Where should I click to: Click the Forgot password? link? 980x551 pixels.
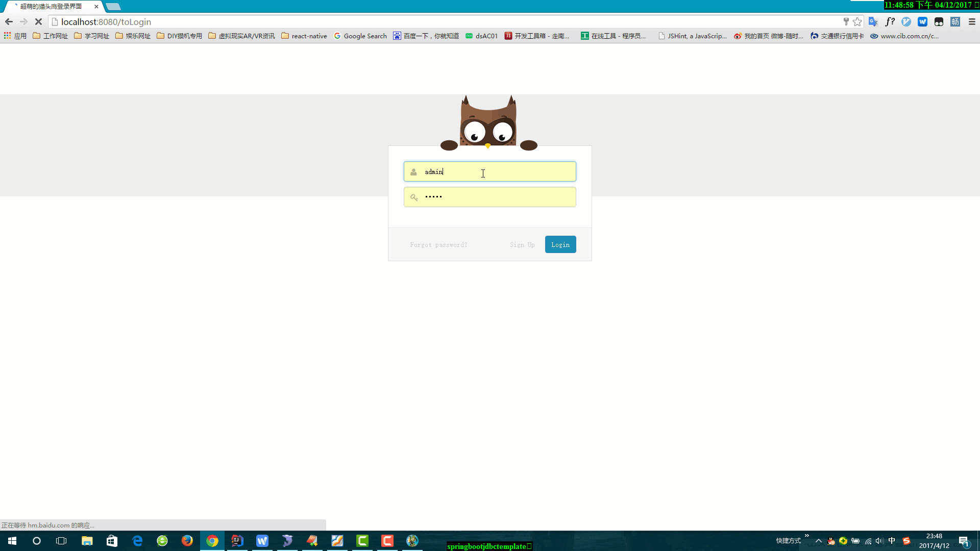click(x=438, y=244)
